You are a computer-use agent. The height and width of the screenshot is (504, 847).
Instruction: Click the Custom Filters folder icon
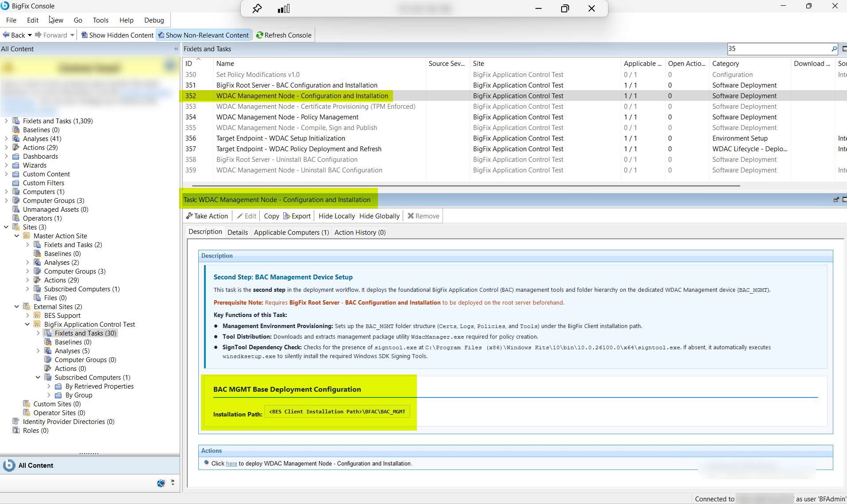click(16, 183)
